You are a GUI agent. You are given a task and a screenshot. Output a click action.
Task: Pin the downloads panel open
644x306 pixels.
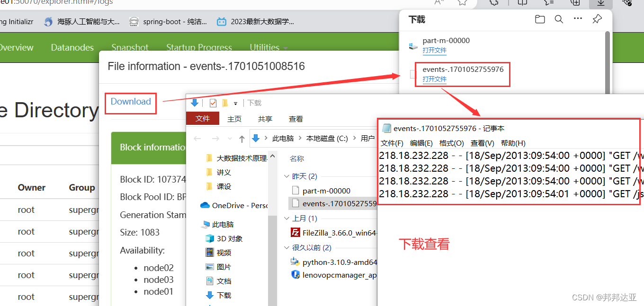[x=597, y=19]
